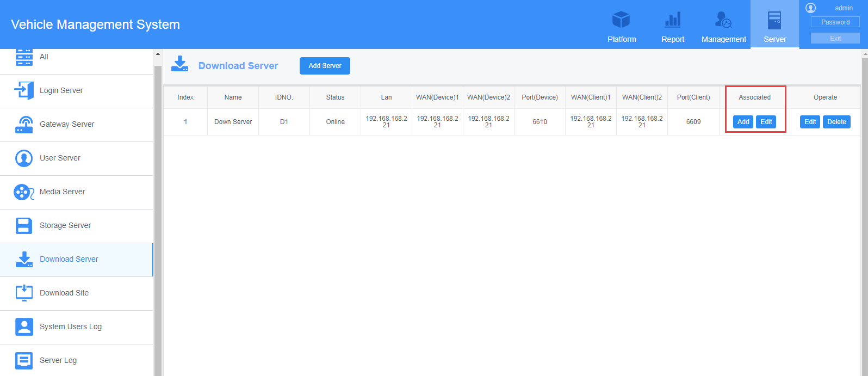Open Server Log menu entry
868x376 pixels.
pos(76,360)
